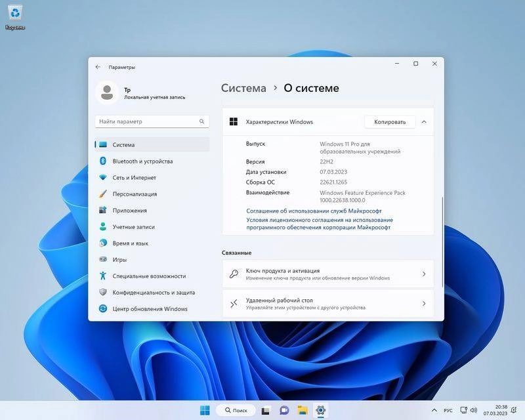
Task: Click the version value 22H2
Action: [x=326, y=162]
